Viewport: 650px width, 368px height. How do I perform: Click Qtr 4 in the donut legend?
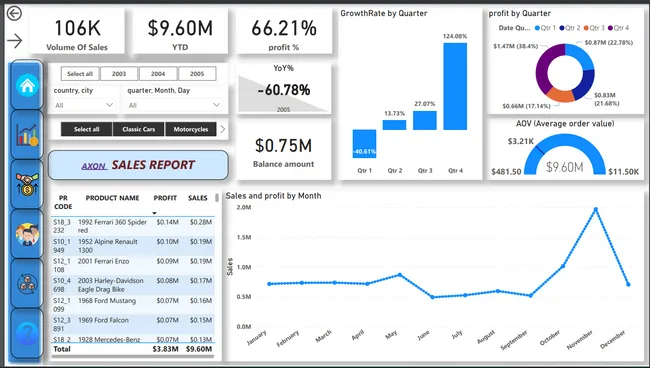618,28
